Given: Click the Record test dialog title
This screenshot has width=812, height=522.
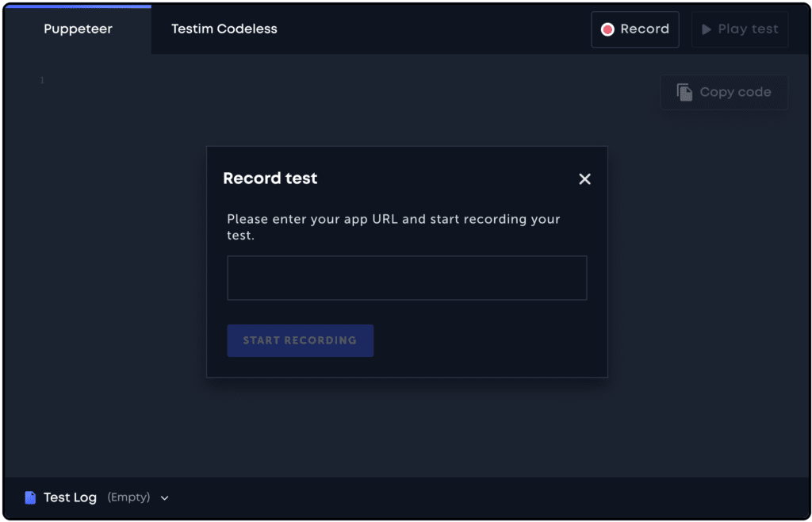Looking at the screenshot, I should point(270,178).
